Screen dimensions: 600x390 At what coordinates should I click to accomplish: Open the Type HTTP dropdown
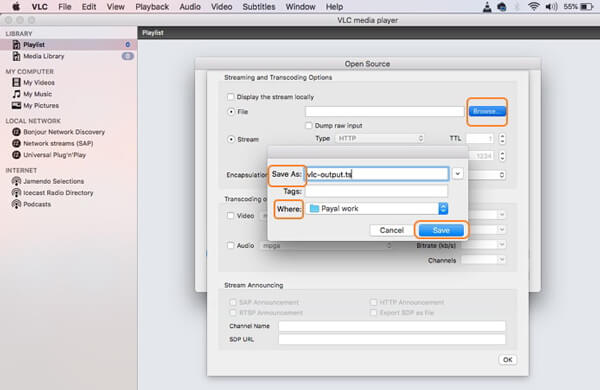[x=380, y=139]
